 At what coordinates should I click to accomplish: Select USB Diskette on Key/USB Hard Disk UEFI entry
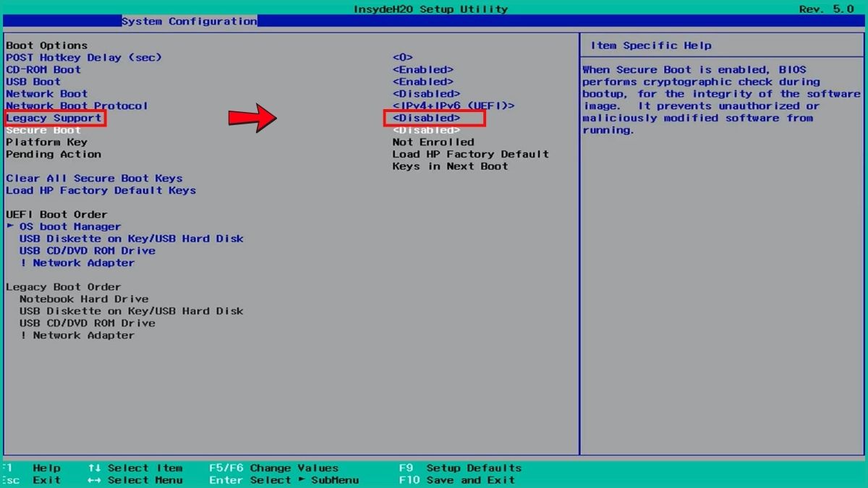coord(132,239)
